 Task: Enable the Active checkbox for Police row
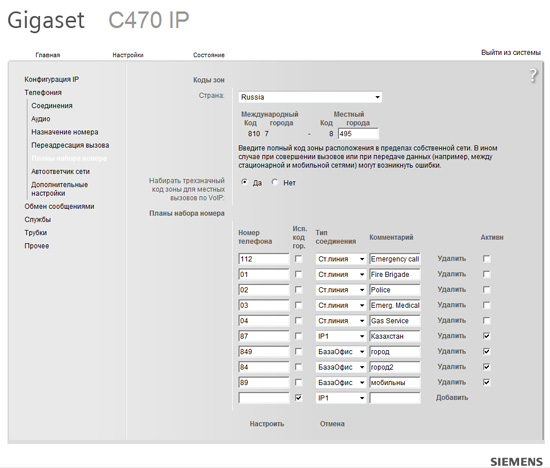[x=487, y=290]
